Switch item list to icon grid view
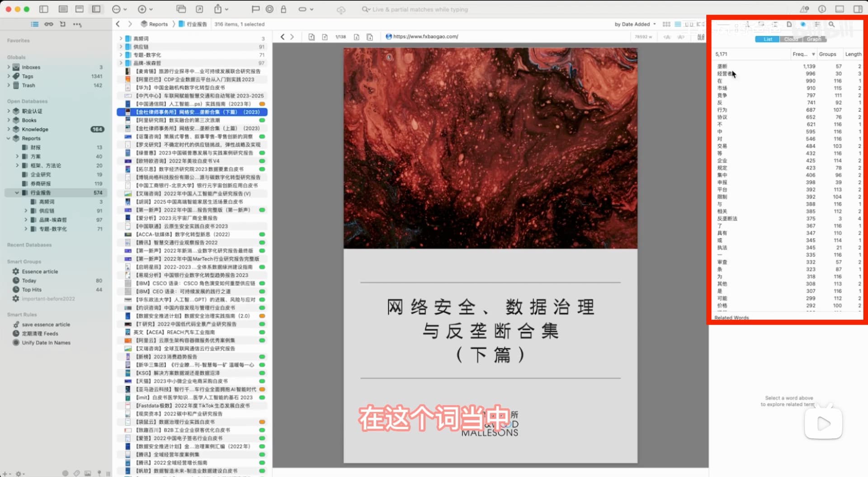Screen dimensions: 868x477 (x=666, y=24)
